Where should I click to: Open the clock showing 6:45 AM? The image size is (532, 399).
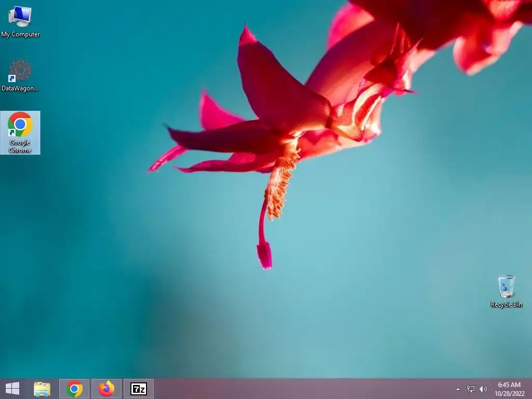pyautogui.click(x=509, y=389)
